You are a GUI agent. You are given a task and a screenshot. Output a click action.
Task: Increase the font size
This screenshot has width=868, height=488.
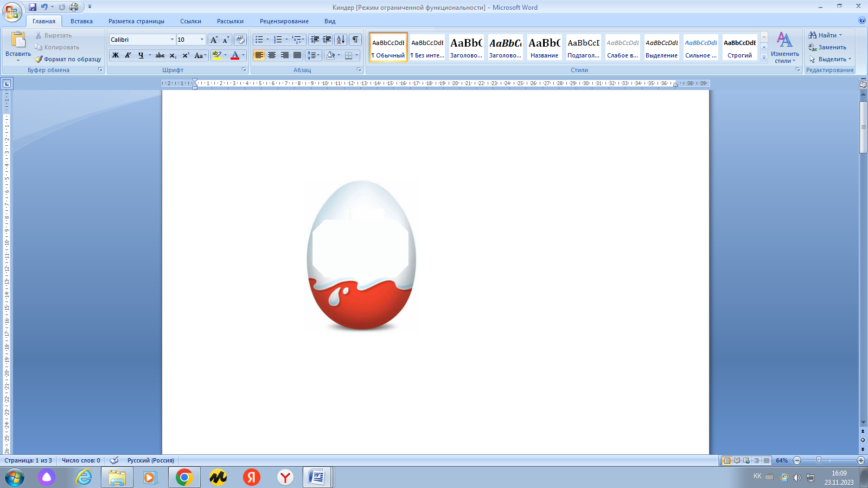(x=214, y=40)
